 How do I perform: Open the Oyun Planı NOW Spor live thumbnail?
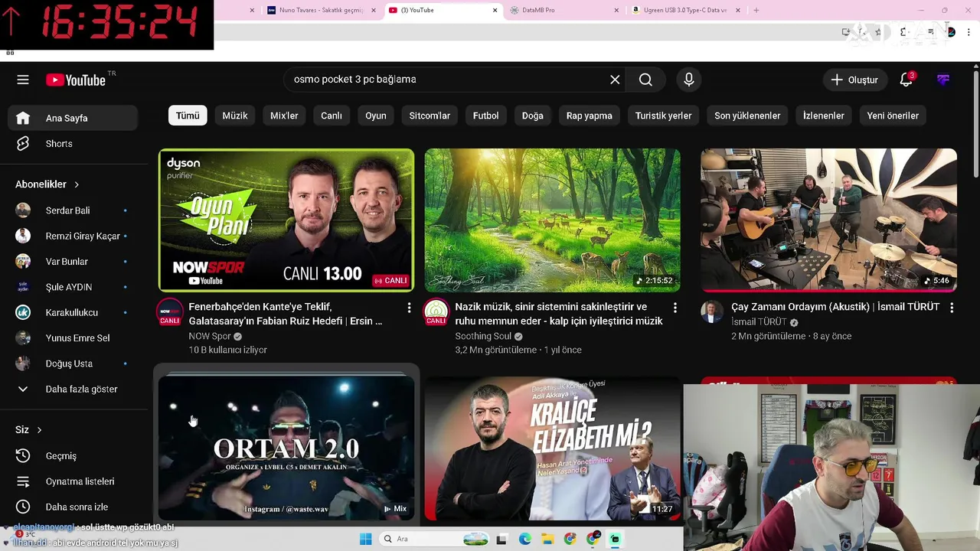(286, 220)
